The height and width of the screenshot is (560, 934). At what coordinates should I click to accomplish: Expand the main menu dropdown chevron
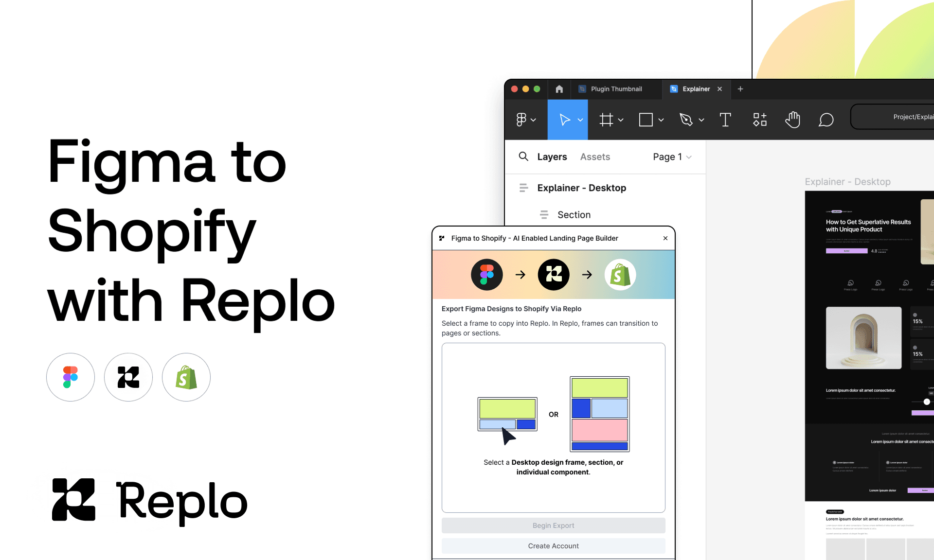[x=534, y=120]
